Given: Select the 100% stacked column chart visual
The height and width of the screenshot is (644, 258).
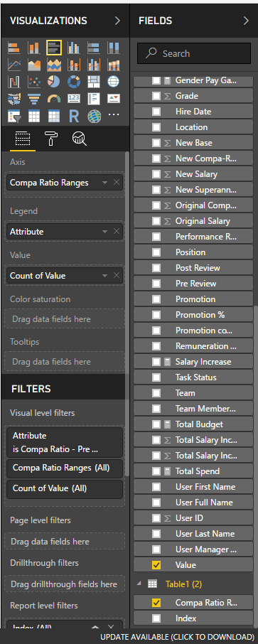Looking at the screenshot, I should [x=114, y=48].
